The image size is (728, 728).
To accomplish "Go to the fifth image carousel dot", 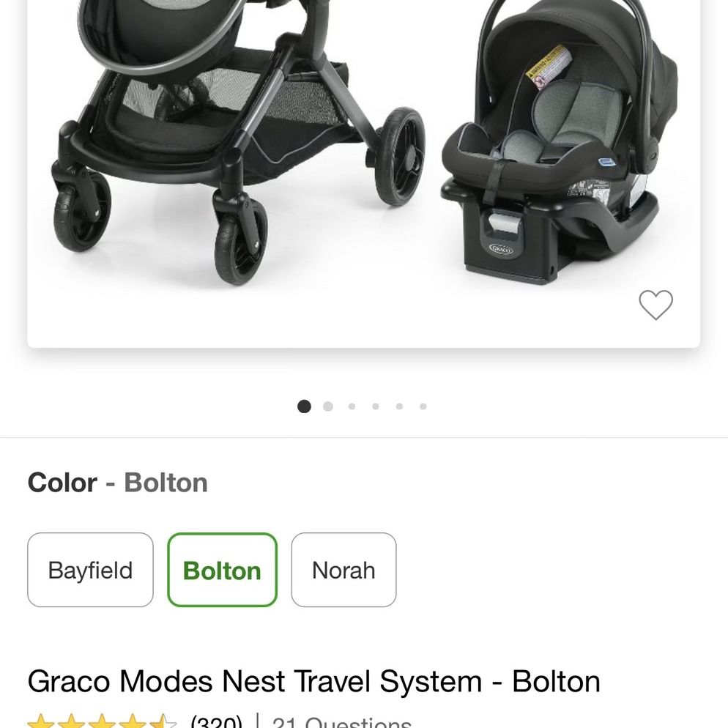I will (399, 406).
